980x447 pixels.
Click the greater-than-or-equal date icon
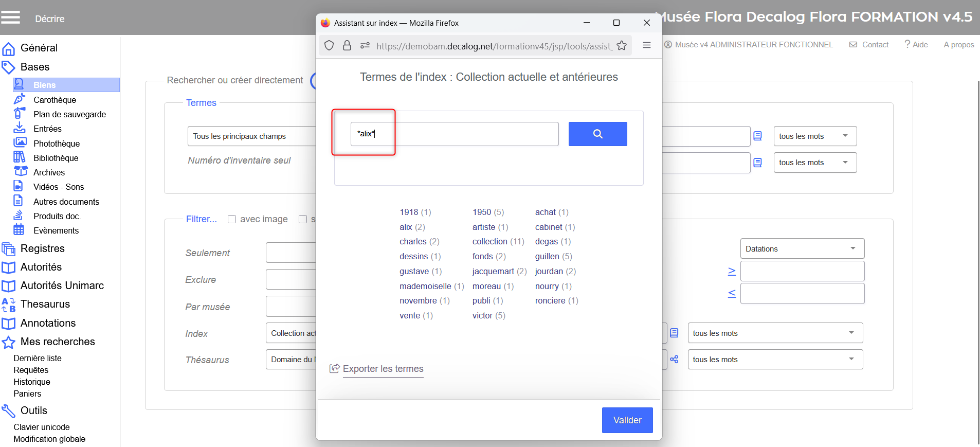(x=732, y=272)
